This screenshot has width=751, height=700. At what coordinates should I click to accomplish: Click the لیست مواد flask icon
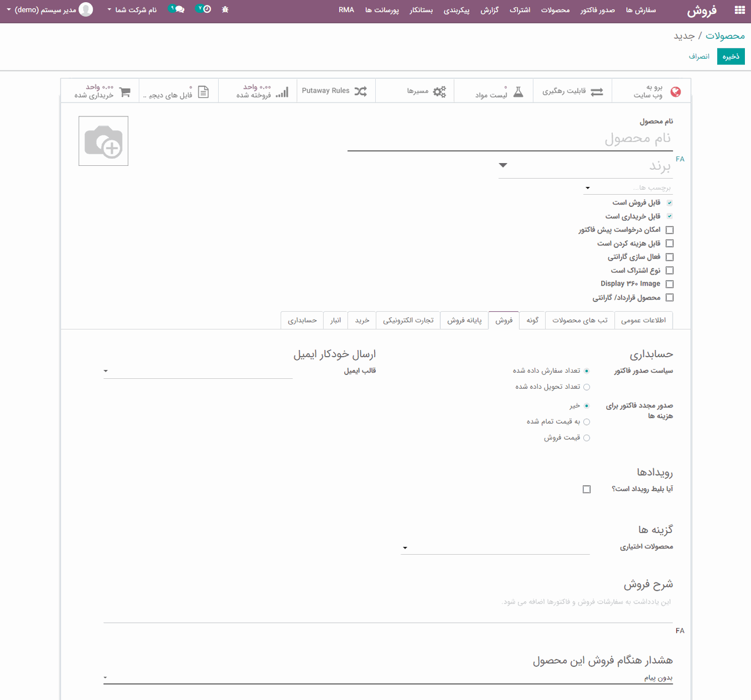[518, 92]
